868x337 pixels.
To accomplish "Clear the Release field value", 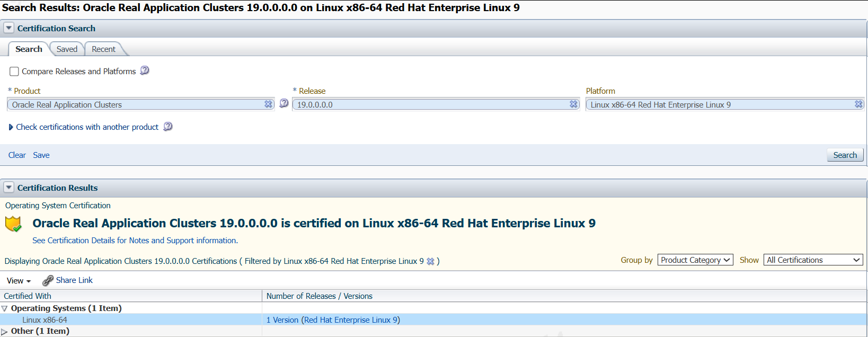I will [x=573, y=104].
